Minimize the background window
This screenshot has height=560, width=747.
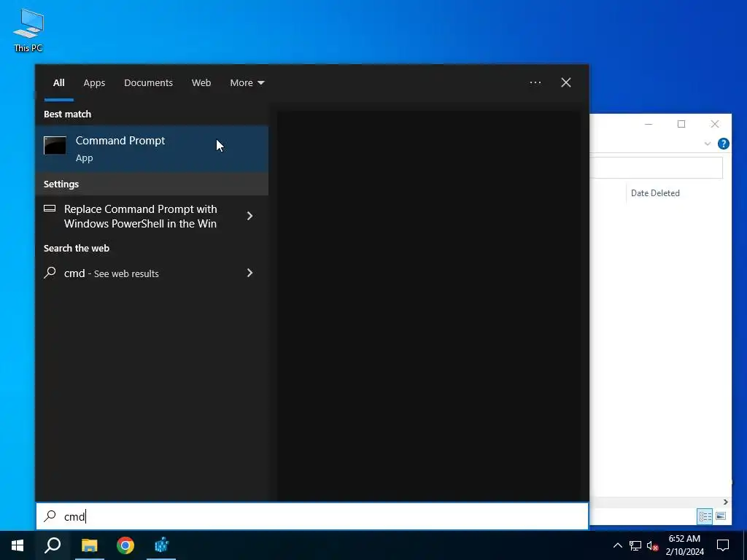coord(649,124)
